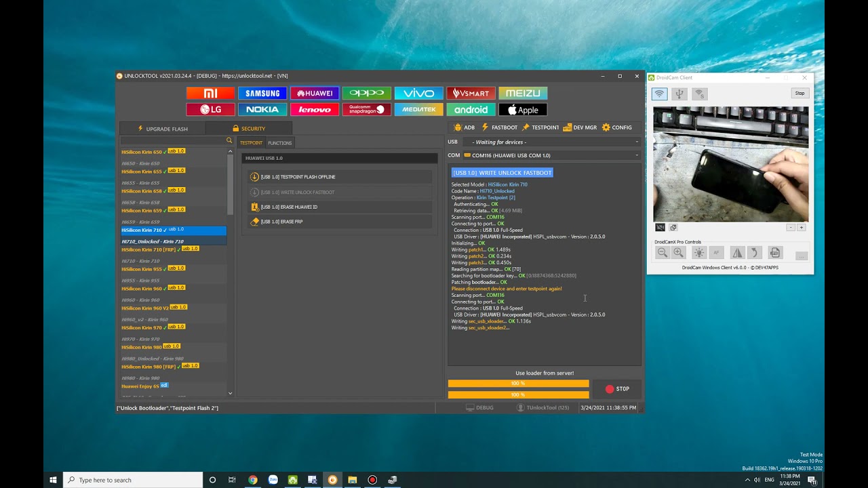Open the Testpoint tools
Screen dimensions: 868x488
tap(540, 127)
